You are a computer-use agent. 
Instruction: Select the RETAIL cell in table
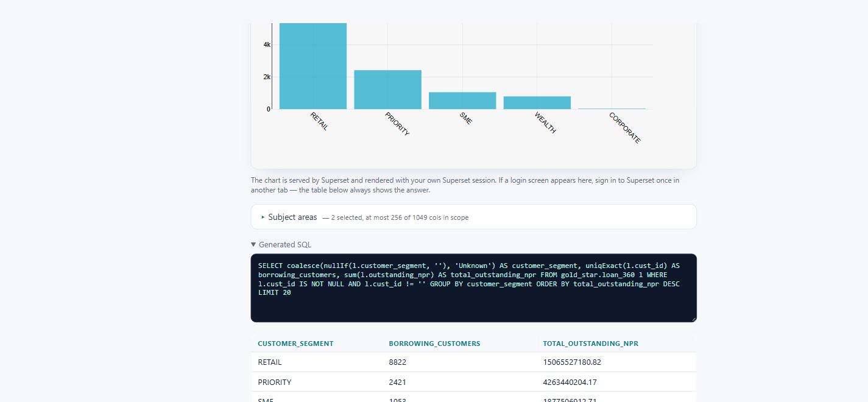(270, 362)
